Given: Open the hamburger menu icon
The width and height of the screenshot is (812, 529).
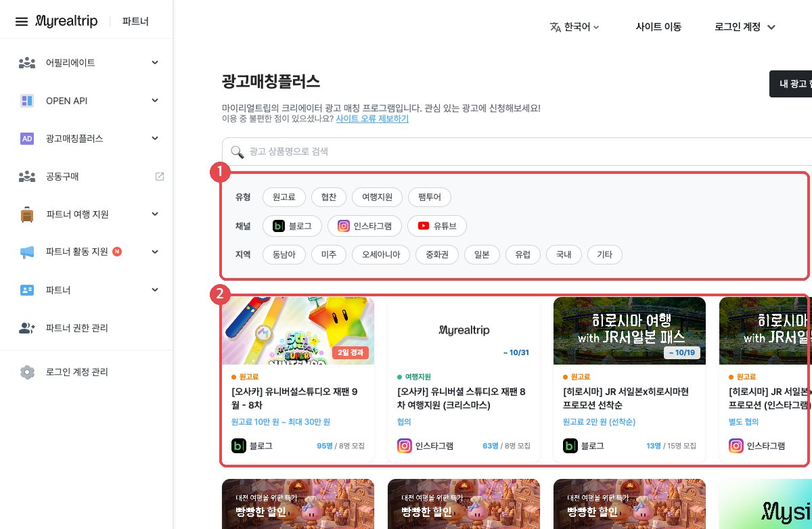Looking at the screenshot, I should click(22, 22).
